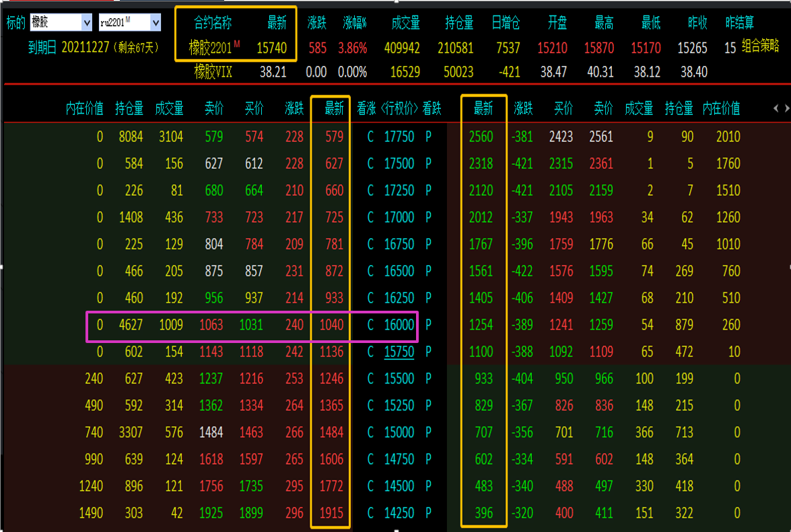791x532 pixels.
Task: Open 组合策略 at top right
Action: [760, 46]
